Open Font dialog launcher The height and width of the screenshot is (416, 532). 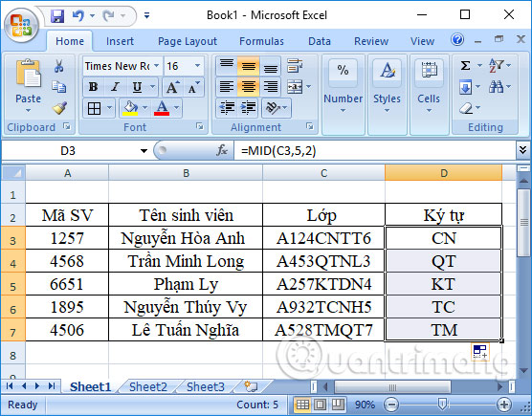coord(200,126)
